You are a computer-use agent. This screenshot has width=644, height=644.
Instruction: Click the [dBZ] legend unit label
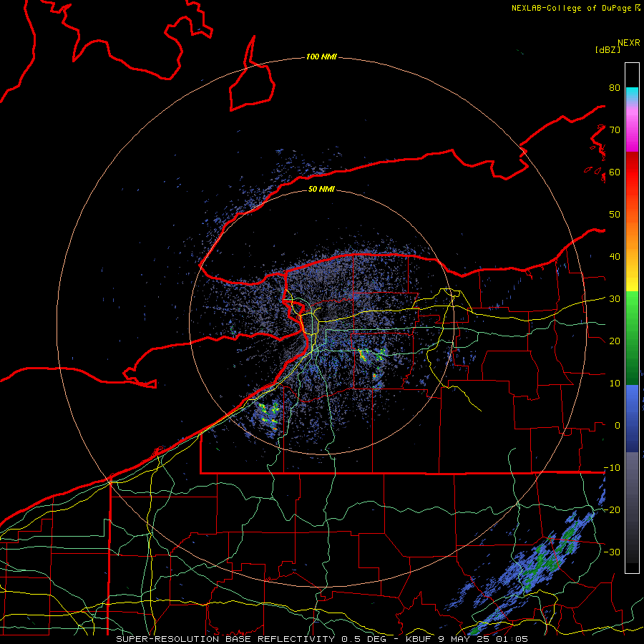[608, 49]
